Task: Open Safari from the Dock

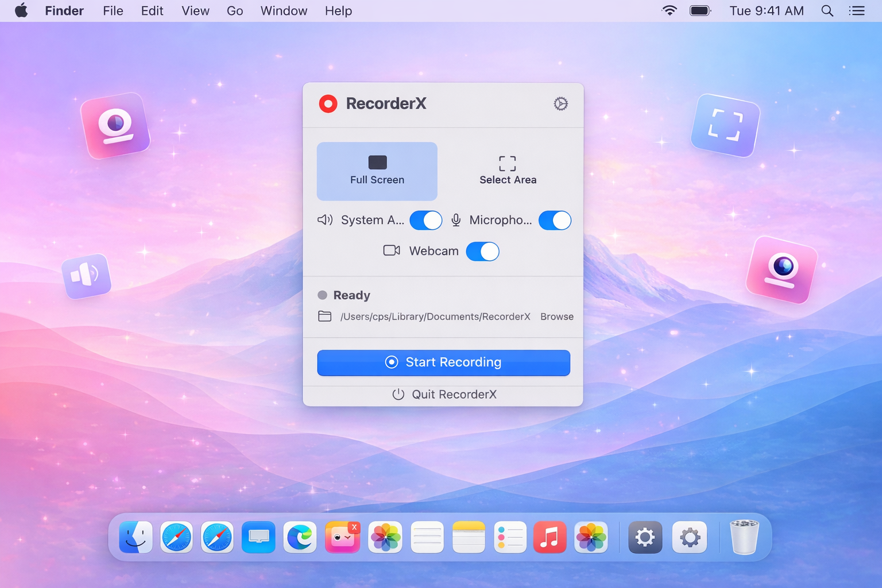Action: click(x=176, y=537)
